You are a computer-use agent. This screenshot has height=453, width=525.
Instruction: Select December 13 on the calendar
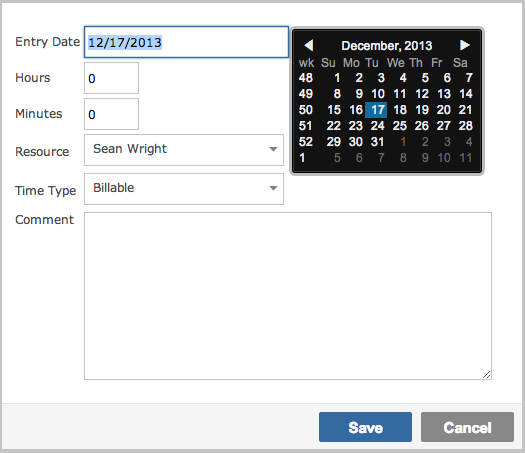tap(444, 94)
